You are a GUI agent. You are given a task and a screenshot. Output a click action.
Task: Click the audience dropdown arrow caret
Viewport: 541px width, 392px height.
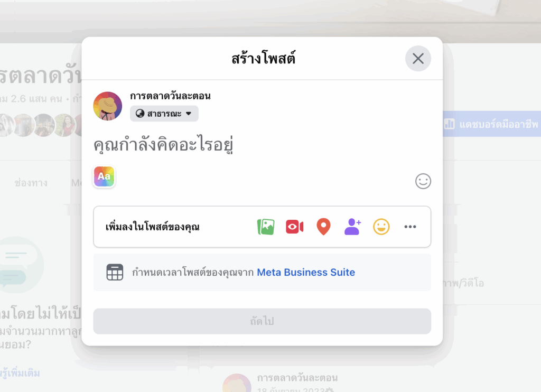tap(189, 114)
